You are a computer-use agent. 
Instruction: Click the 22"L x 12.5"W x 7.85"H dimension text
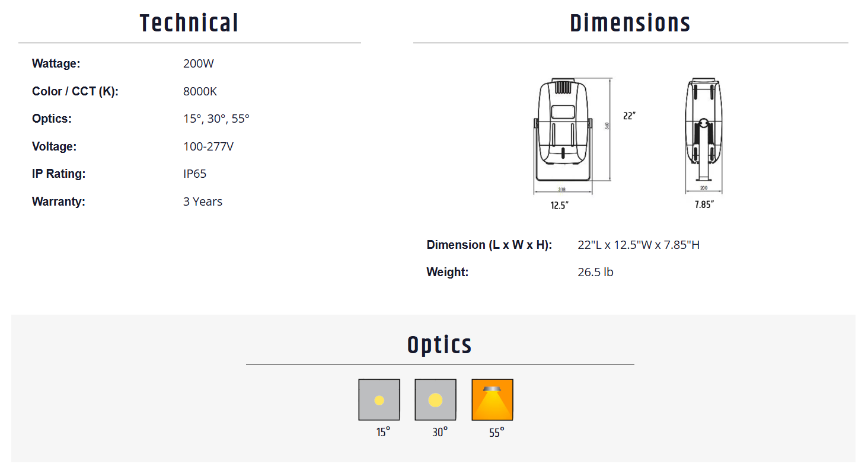[x=639, y=245]
